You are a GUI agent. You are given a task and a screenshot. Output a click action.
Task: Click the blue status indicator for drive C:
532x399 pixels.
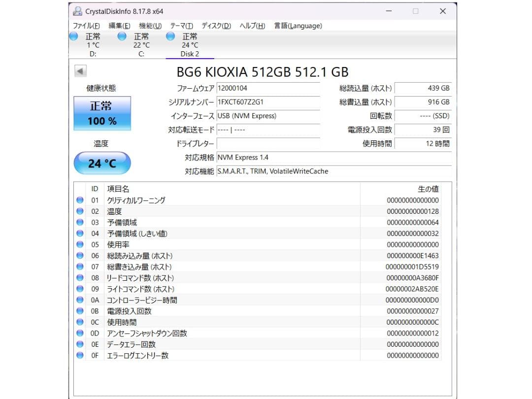tap(121, 36)
